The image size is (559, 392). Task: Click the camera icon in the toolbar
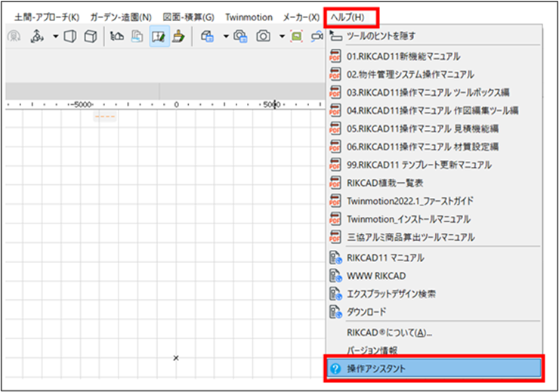[x=263, y=36]
